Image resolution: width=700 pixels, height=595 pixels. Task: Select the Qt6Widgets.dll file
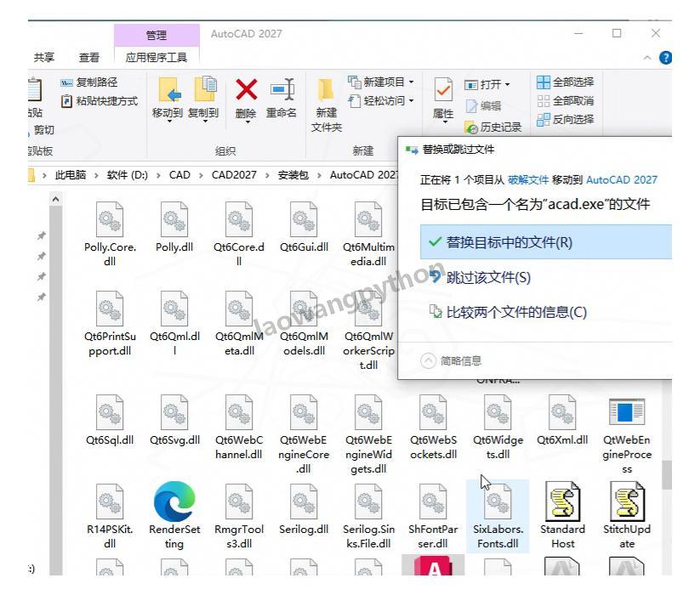click(498, 428)
